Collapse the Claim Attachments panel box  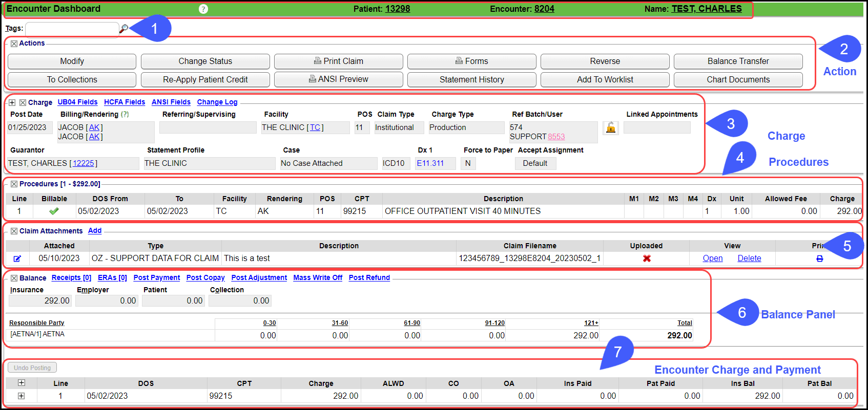(14, 231)
